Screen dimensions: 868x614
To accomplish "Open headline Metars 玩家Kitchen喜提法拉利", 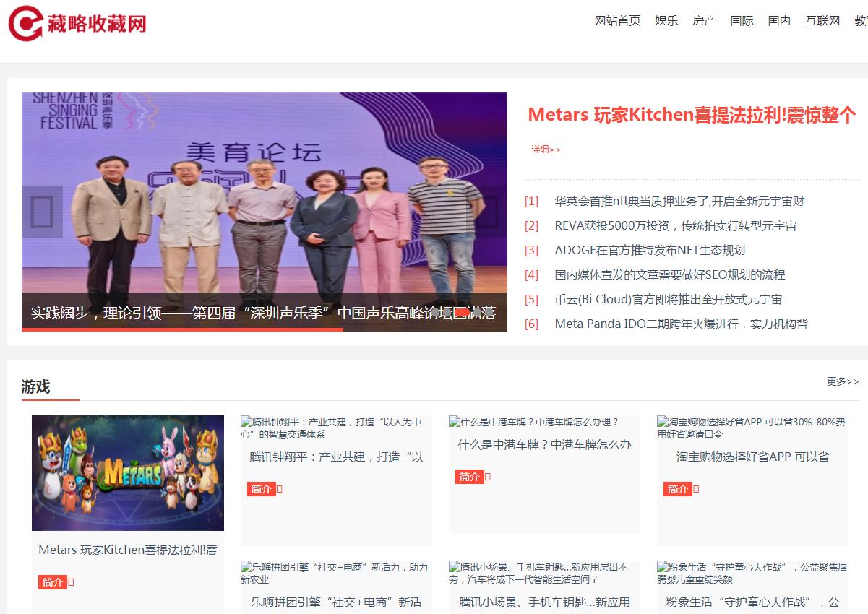I will (692, 115).
